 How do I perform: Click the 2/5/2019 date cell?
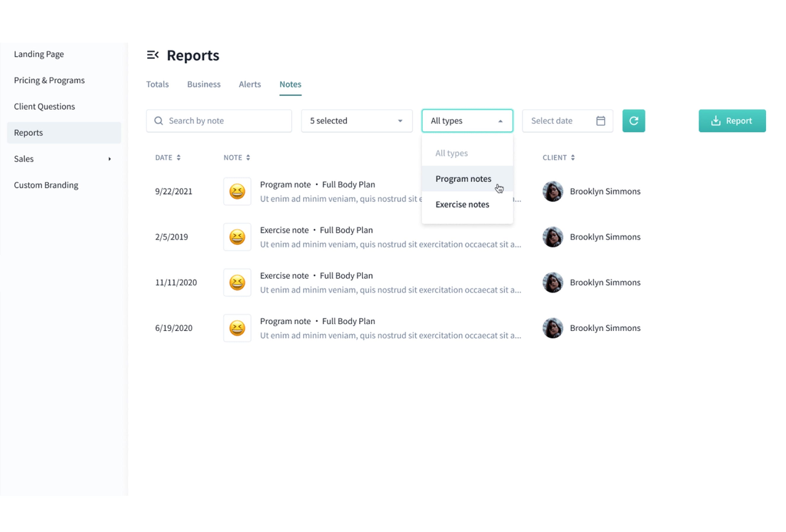(x=171, y=237)
